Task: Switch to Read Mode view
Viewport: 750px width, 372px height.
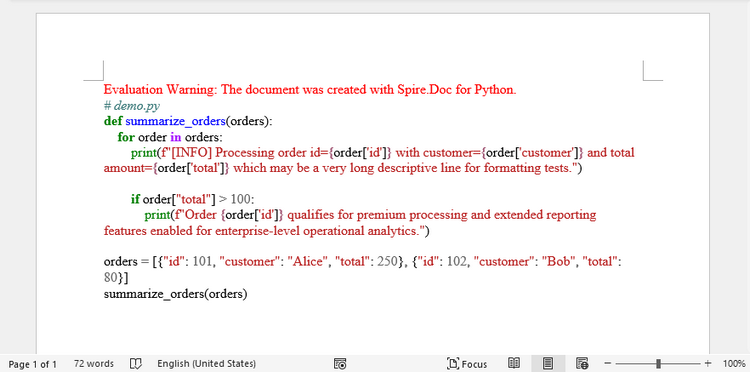Action: [x=514, y=363]
